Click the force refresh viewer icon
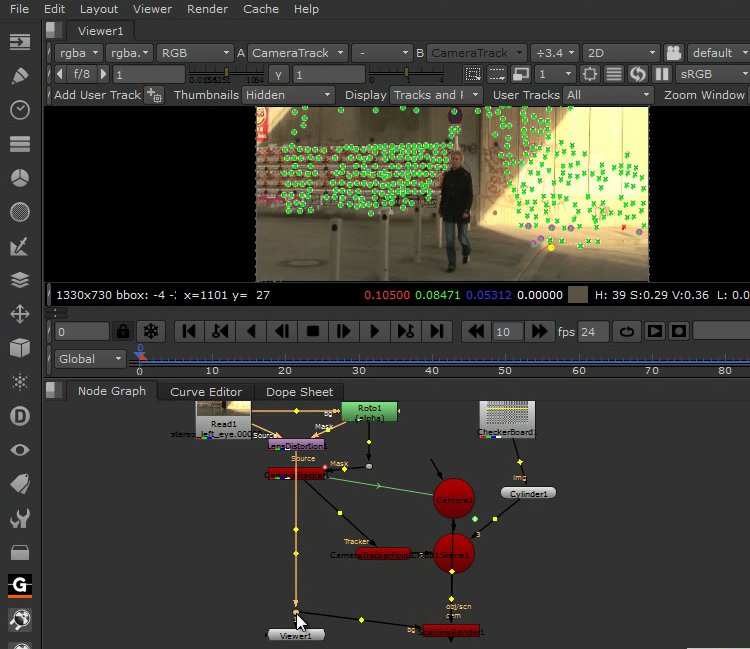750x649 pixels. point(638,74)
